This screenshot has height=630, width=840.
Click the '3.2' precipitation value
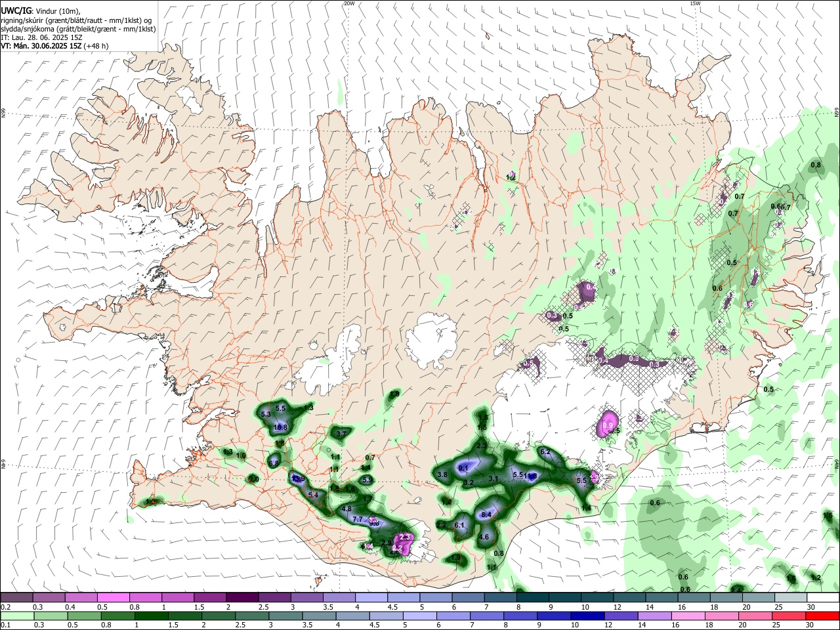coord(469,482)
